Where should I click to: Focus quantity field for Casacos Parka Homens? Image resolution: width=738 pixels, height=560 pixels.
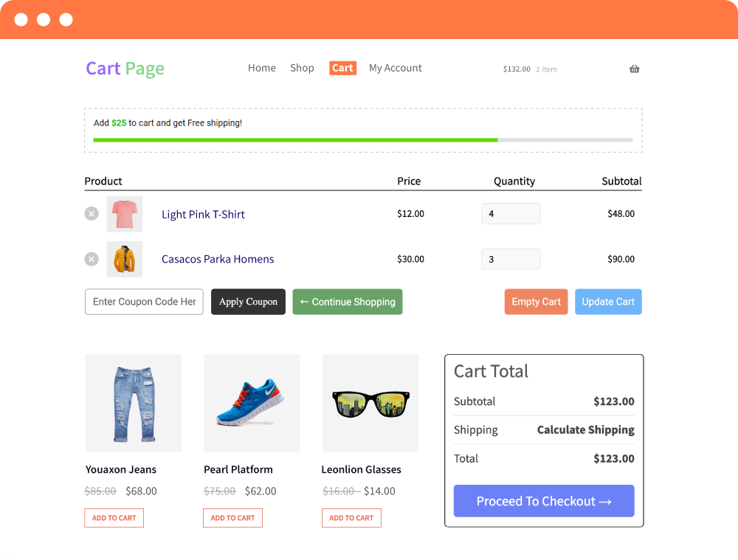[x=511, y=259]
